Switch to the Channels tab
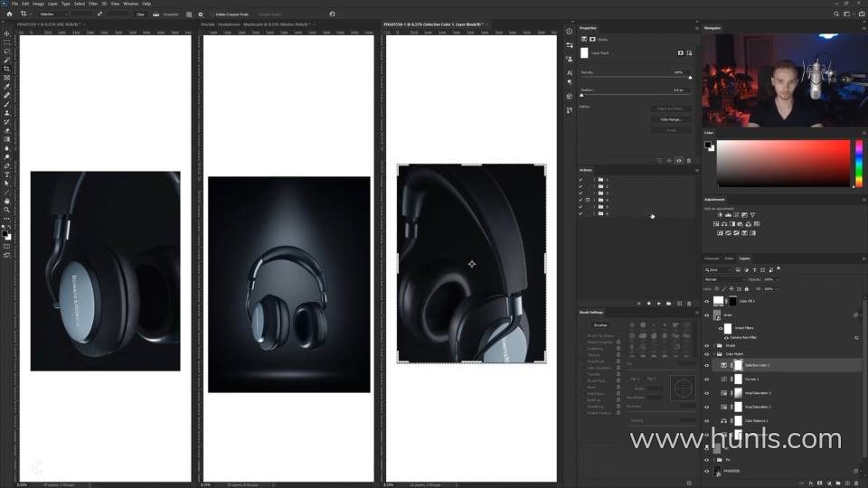This screenshot has width=868, height=488. coord(712,258)
